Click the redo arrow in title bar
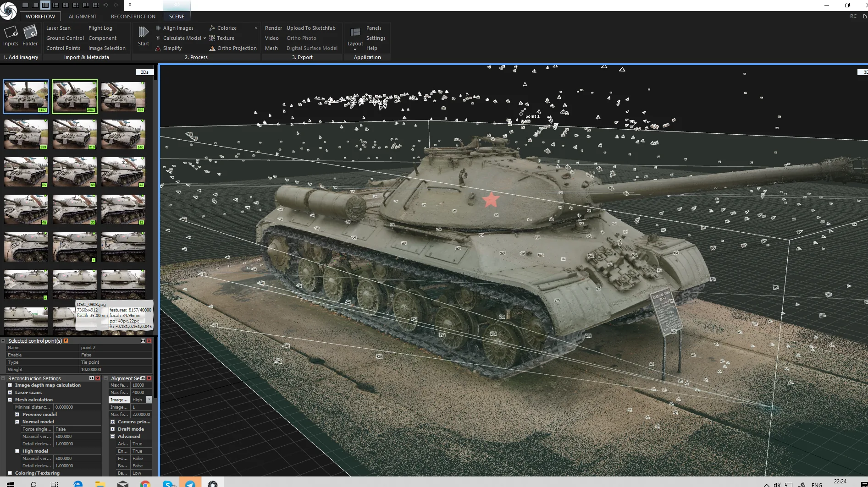868x487 pixels. 116,5
